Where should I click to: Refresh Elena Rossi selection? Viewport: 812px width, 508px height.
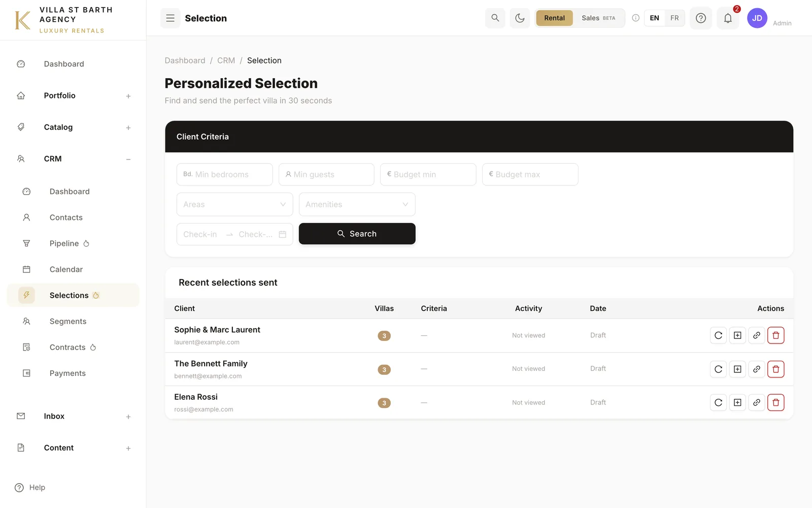(x=718, y=402)
